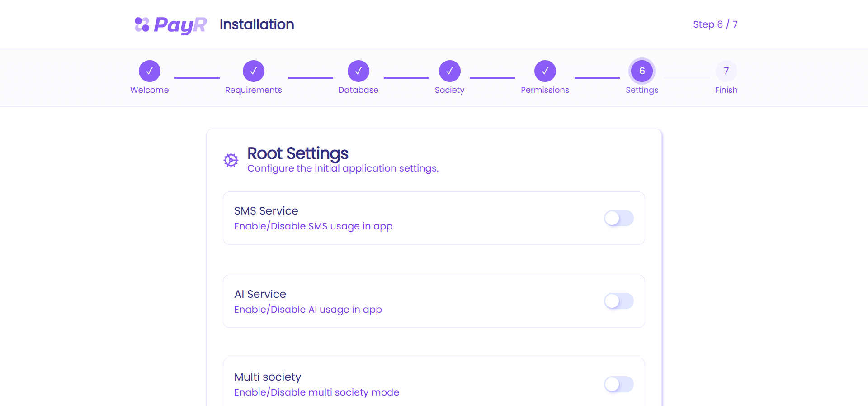Select the Welcome step checkmark circle
The width and height of the screenshot is (868, 406).
coord(150,71)
